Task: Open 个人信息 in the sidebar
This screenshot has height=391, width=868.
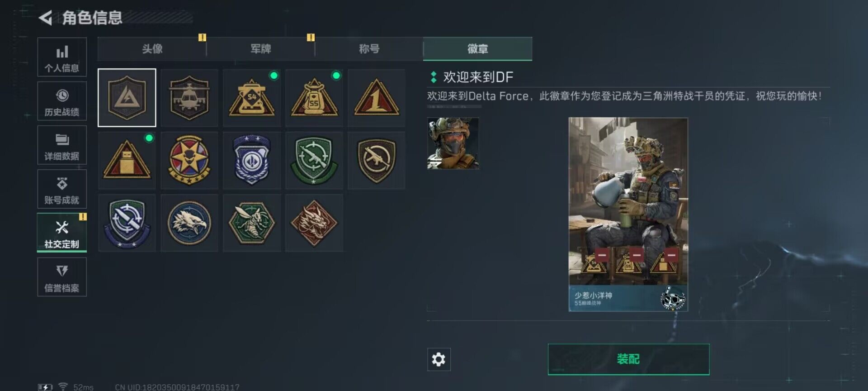Action: pos(62,57)
